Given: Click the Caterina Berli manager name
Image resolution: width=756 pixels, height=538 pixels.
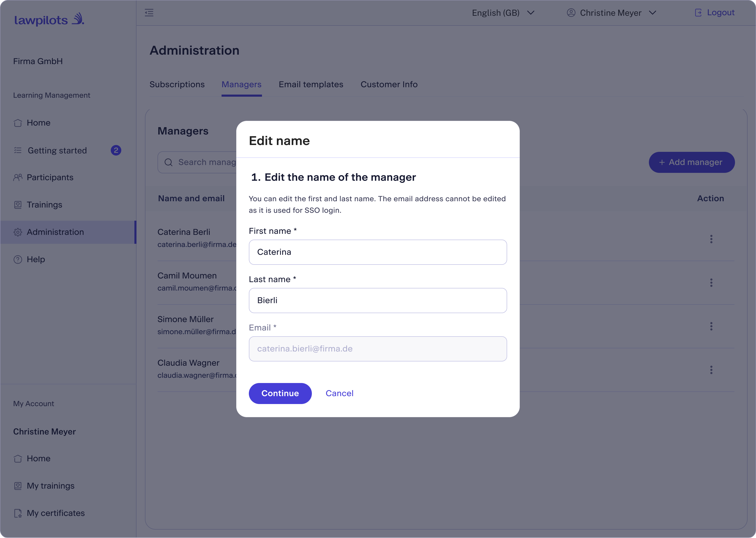Looking at the screenshot, I should [x=184, y=232].
